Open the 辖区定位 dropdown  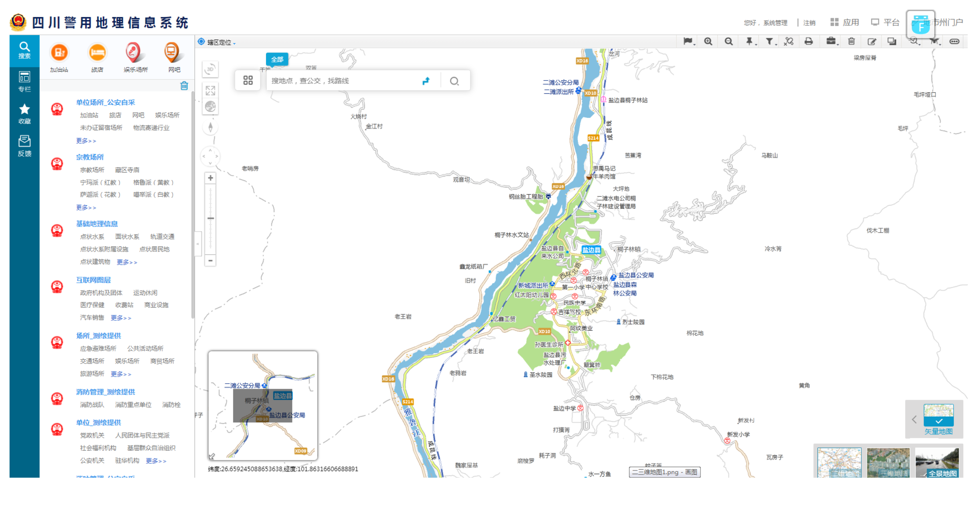220,42
